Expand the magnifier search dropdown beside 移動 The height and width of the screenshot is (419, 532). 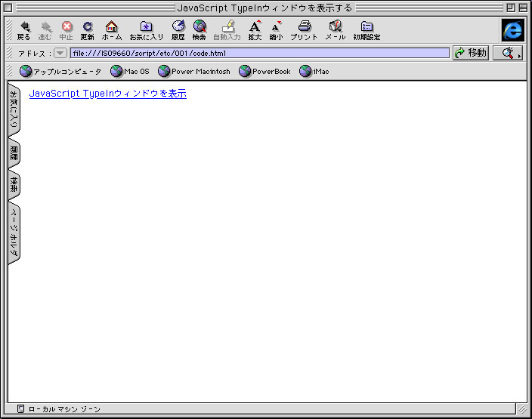click(508, 53)
